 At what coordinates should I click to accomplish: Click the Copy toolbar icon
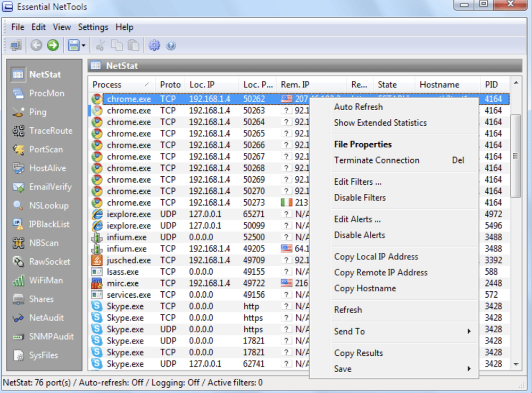point(117,45)
